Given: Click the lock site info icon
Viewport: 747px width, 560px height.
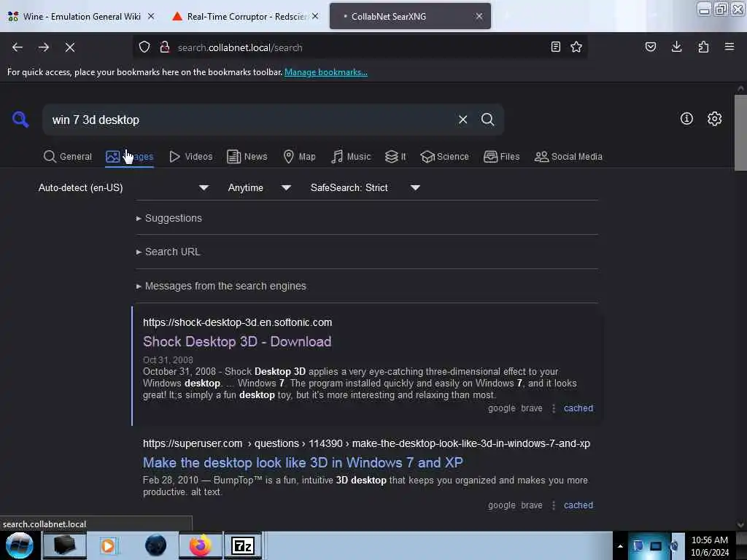Looking at the screenshot, I should 165,47.
